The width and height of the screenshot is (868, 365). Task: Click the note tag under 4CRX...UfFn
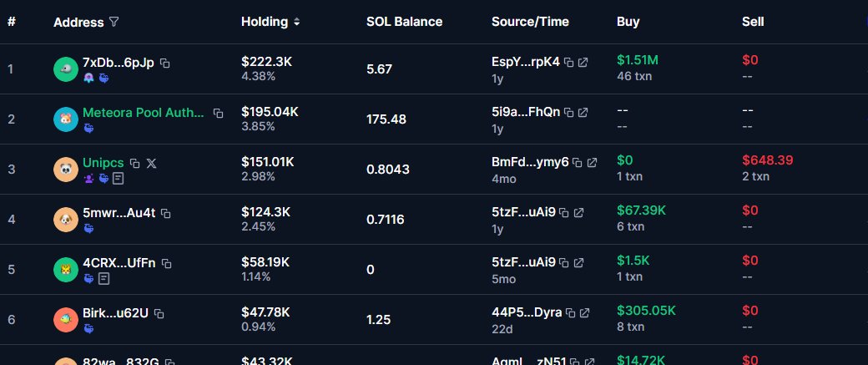click(x=103, y=279)
